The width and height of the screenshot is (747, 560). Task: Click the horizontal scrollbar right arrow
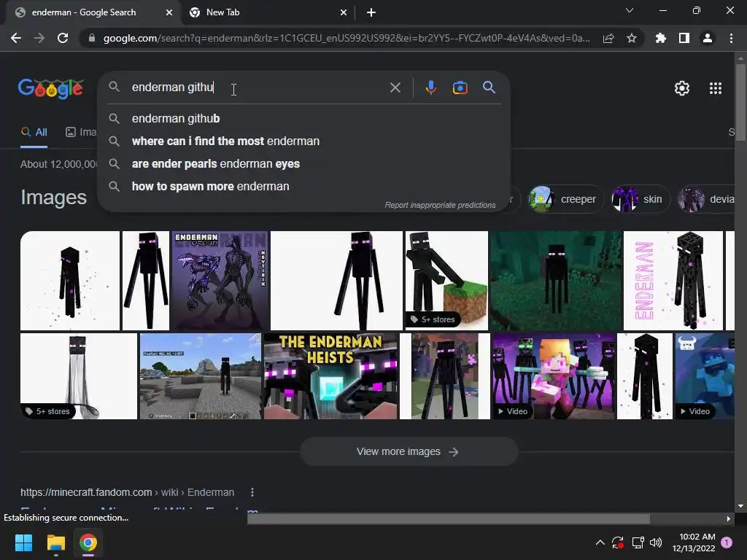pos(728,518)
